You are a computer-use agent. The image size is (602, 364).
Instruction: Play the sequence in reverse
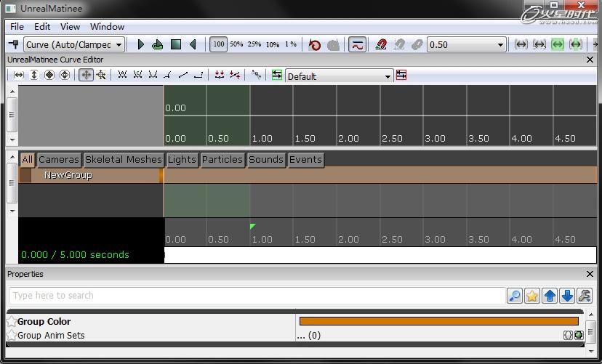[x=193, y=44]
